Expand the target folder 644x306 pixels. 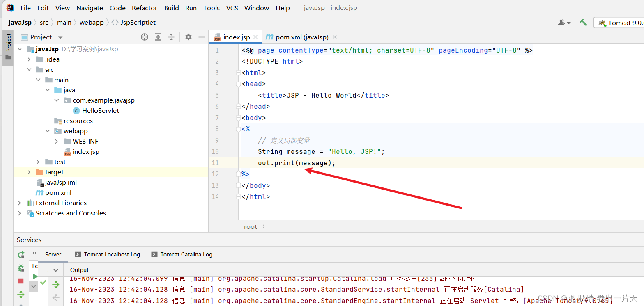tap(29, 172)
